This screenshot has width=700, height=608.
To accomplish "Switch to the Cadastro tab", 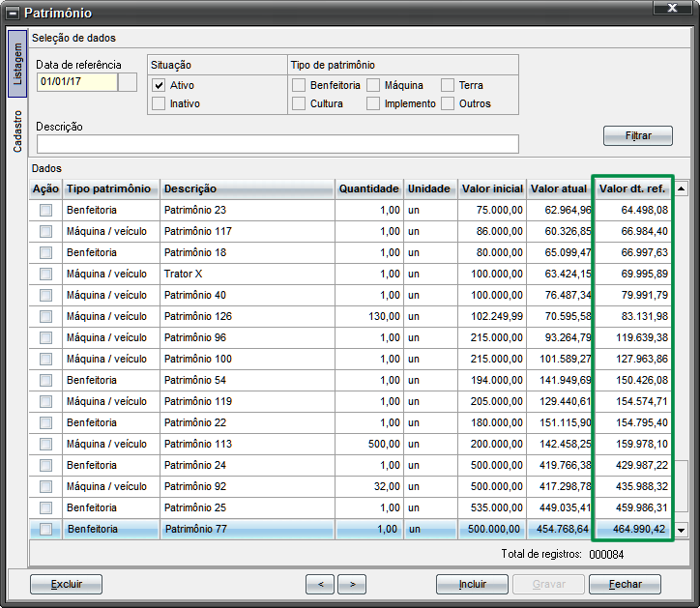I will (17, 130).
